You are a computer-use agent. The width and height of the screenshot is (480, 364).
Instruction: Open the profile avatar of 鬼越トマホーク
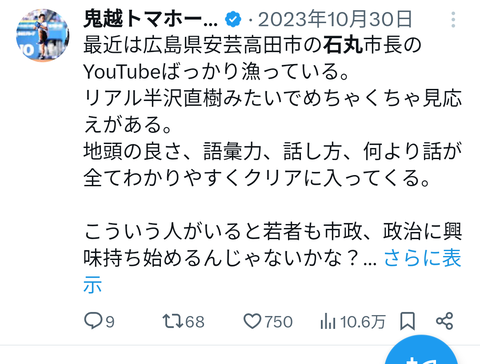43,35
